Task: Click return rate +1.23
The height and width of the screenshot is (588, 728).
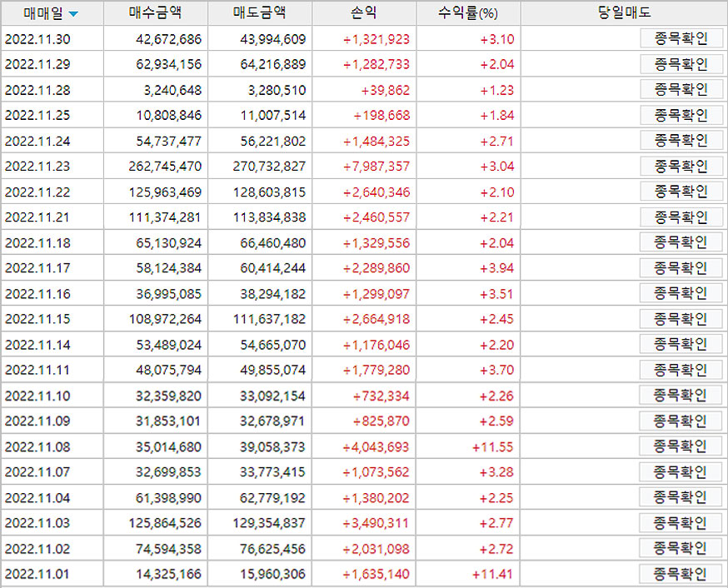Action: [x=497, y=90]
